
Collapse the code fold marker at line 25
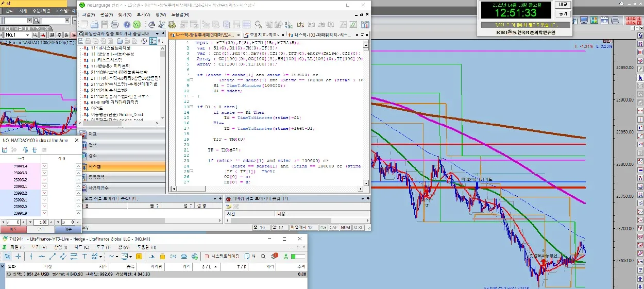pyautogui.click(x=191, y=171)
